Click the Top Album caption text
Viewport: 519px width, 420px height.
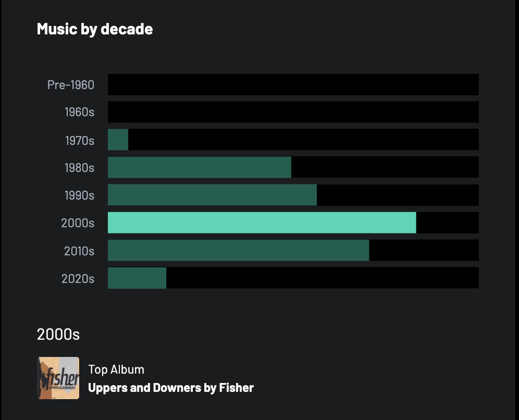click(x=116, y=369)
